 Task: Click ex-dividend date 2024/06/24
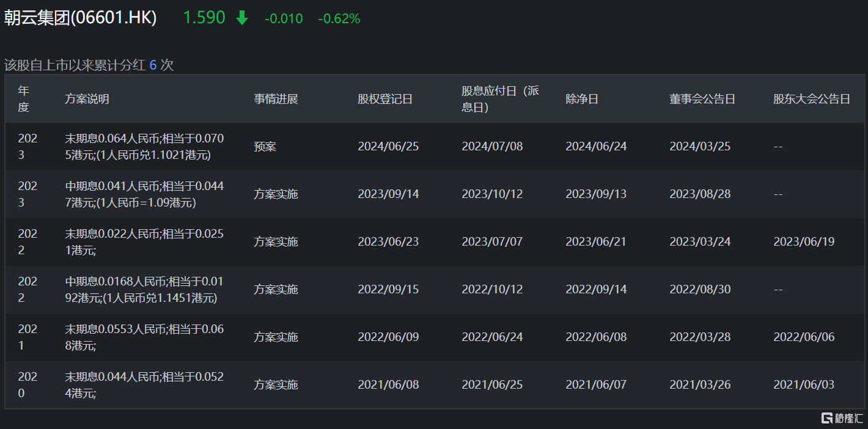pyautogui.click(x=596, y=147)
